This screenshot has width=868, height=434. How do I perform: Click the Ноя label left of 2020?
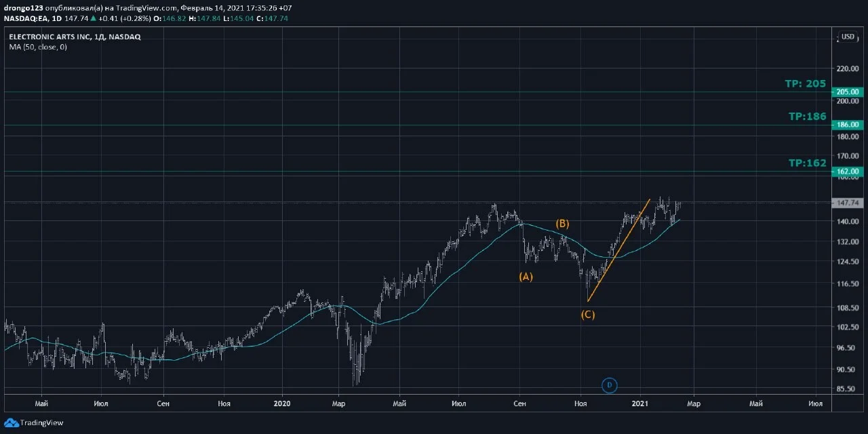point(224,403)
